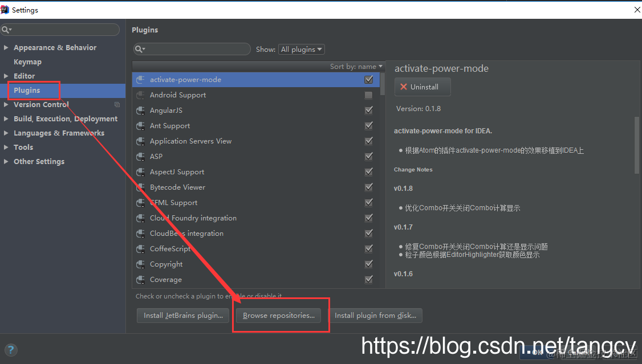Click the AspectJ Support plugin icon
The width and height of the screenshot is (642, 364).
tap(140, 172)
